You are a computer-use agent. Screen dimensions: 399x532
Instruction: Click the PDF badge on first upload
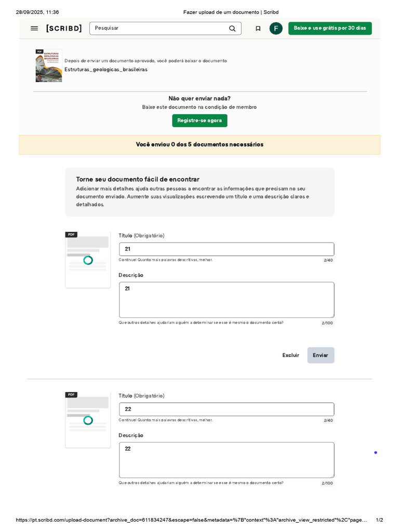(x=71, y=235)
